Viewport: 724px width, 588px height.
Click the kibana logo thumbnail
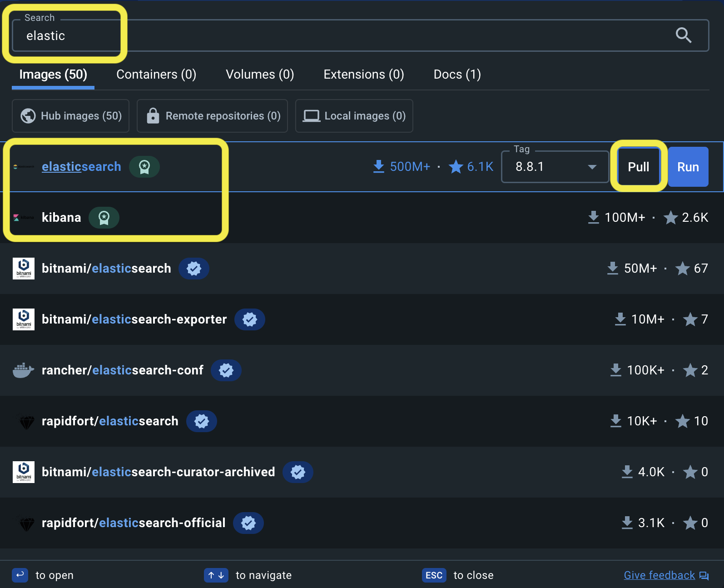pos(24,218)
